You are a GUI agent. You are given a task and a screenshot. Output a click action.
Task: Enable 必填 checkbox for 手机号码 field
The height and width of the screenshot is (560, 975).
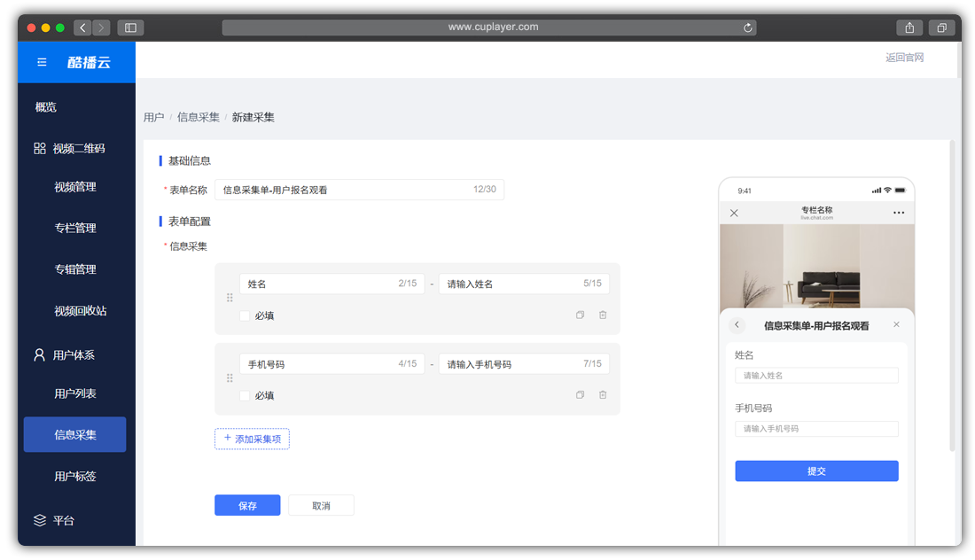click(x=245, y=395)
